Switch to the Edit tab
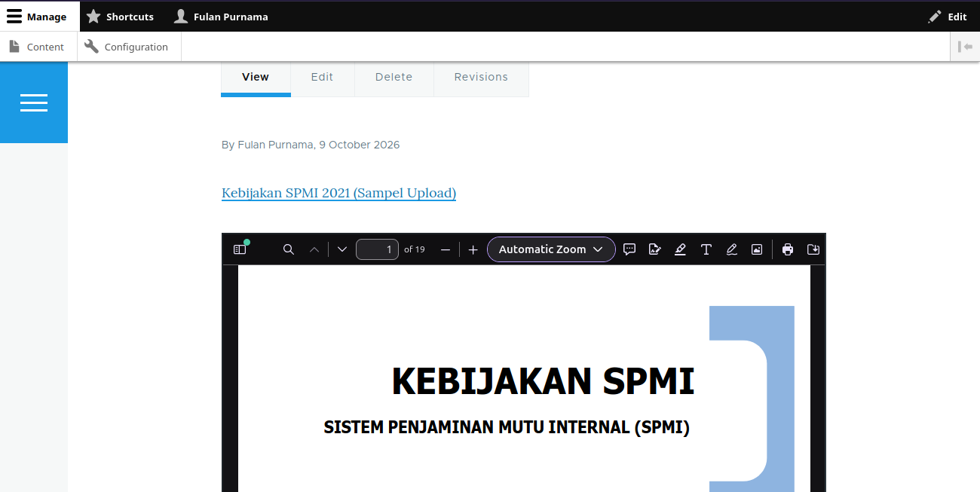The width and height of the screenshot is (980, 492). click(323, 78)
